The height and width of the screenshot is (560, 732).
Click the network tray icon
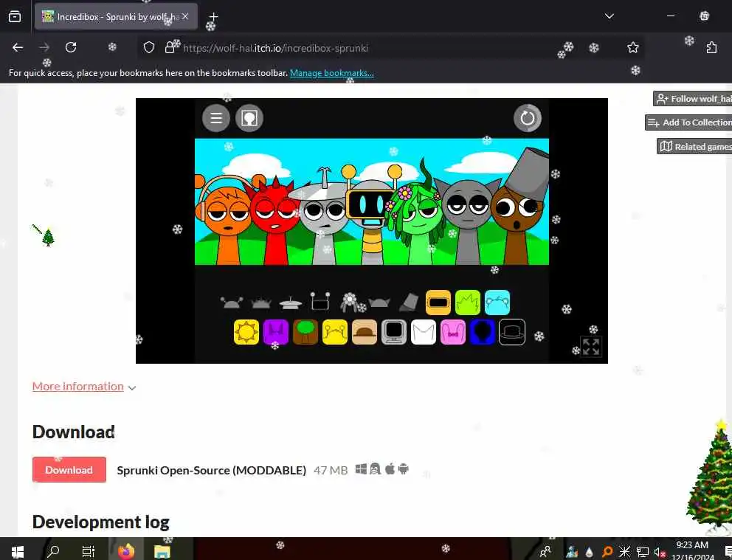pyautogui.click(x=643, y=552)
